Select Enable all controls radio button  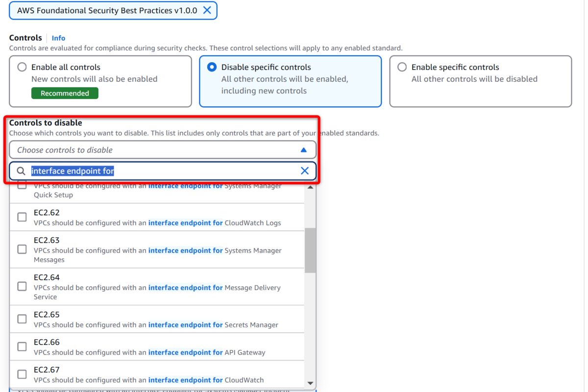coord(22,67)
